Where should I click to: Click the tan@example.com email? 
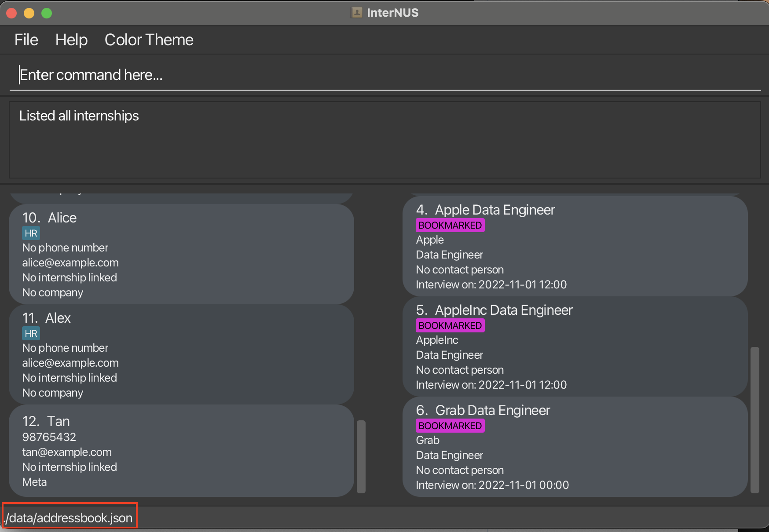67,452
